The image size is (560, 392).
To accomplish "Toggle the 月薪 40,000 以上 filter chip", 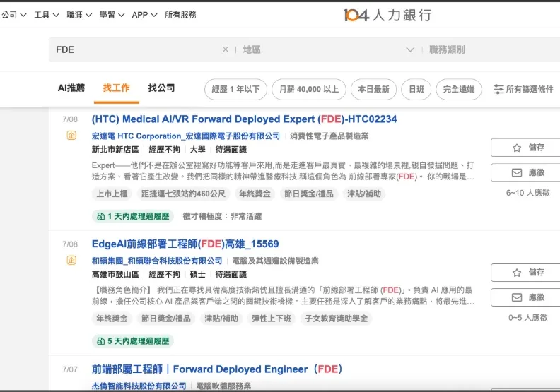I will click(x=309, y=89).
